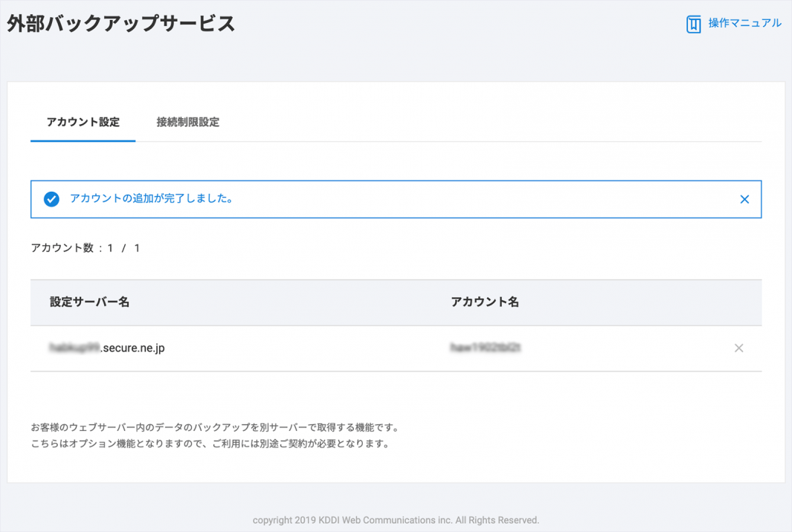
Task: Click the option contract notice line
Action: (210, 444)
